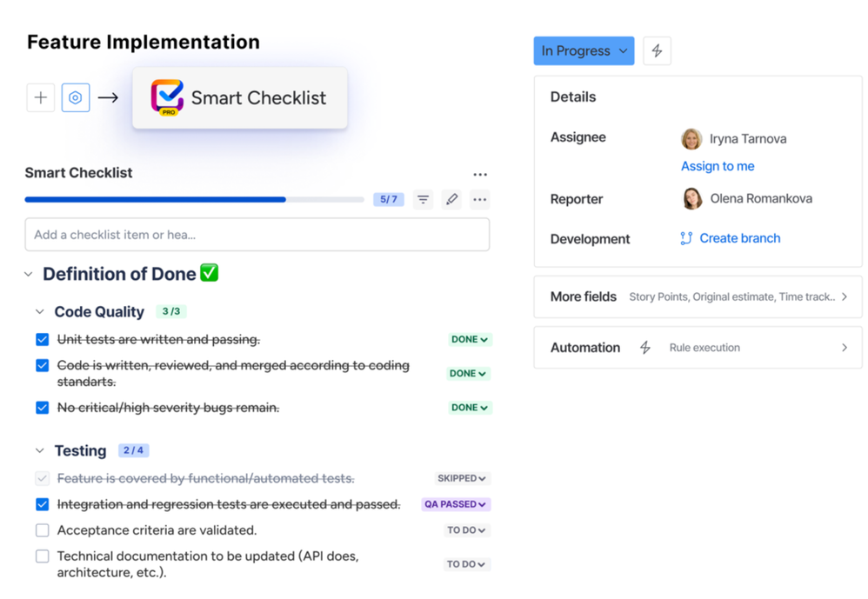This screenshot has height=599, width=868.
Task: Open the QA PASSED status dropdown
Action: tap(456, 504)
